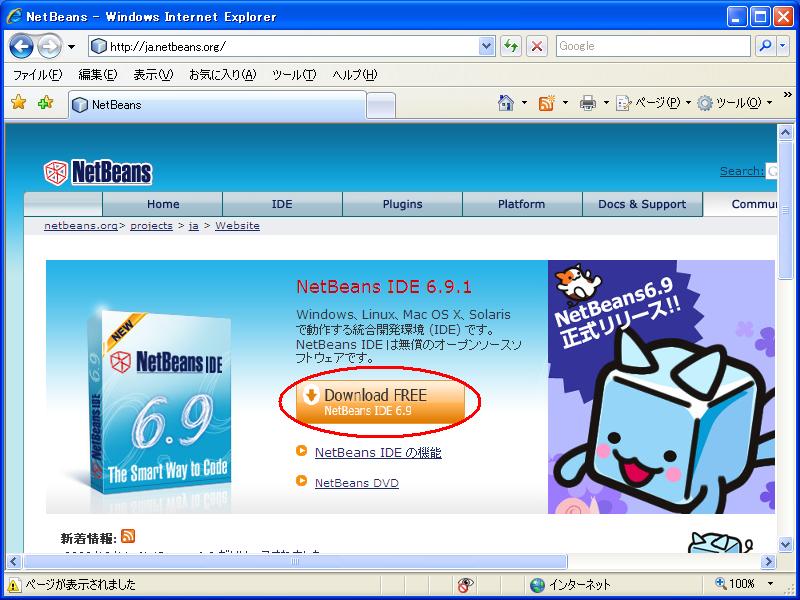Image resolution: width=800 pixels, height=600 pixels.
Task: Click the Favorites Center star icon
Action: tap(18, 103)
